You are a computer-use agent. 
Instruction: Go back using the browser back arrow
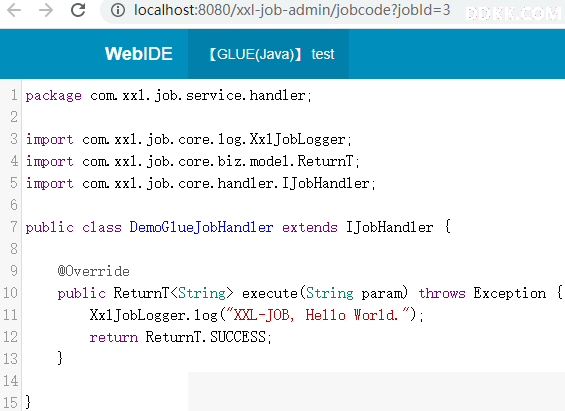coord(14,10)
